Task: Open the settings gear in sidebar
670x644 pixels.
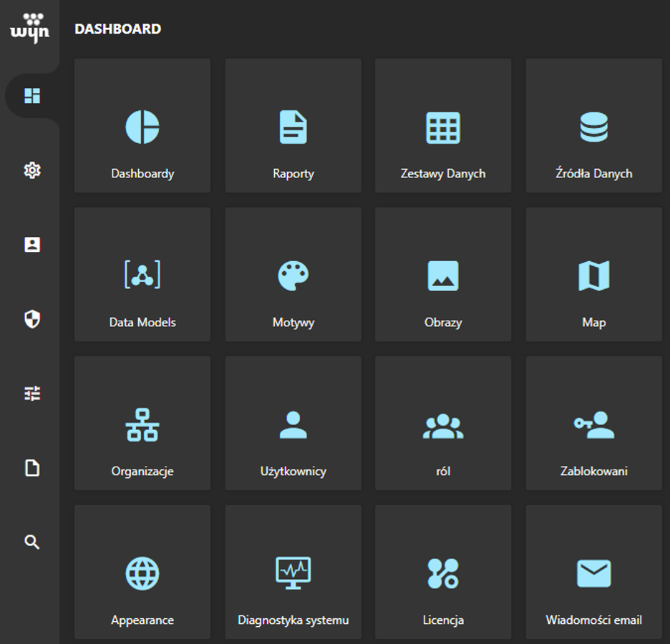Action: click(32, 170)
